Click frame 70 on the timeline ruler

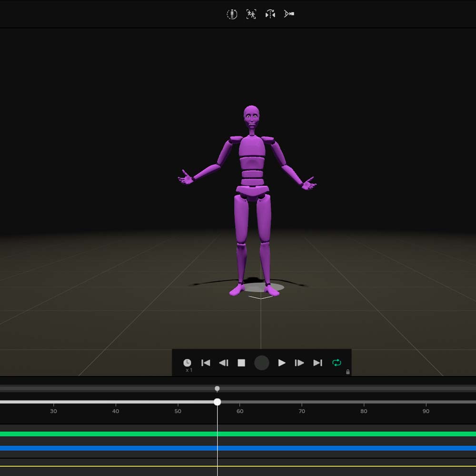301,411
